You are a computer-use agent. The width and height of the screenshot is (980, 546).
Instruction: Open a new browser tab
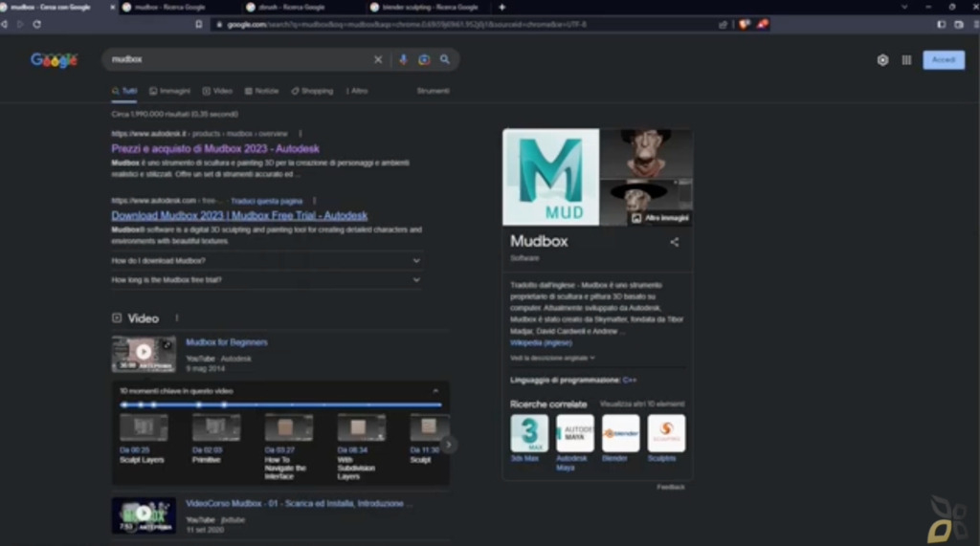point(501,8)
